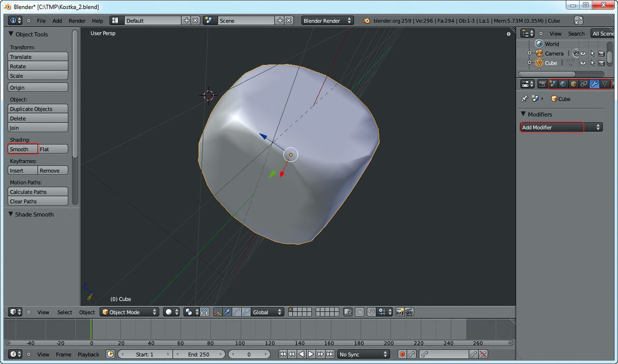618x364 pixels.
Task: Open viewport shading mode dropdown
Action: pyautogui.click(x=171, y=312)
